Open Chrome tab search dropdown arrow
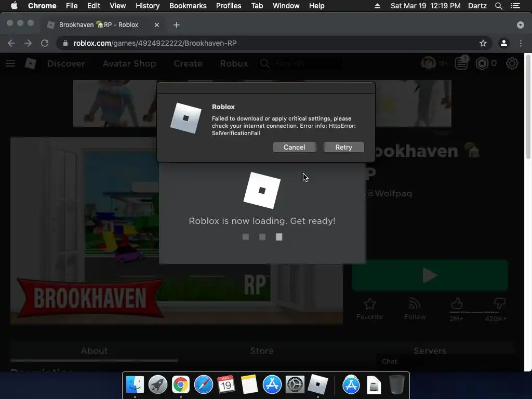Image resolution: width=532 pixels, height=399 pixels. (x=520, y=25)
